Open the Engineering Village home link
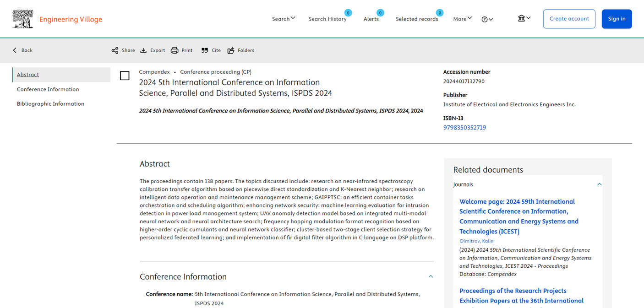Screen dimensions: 644x308 71,19
